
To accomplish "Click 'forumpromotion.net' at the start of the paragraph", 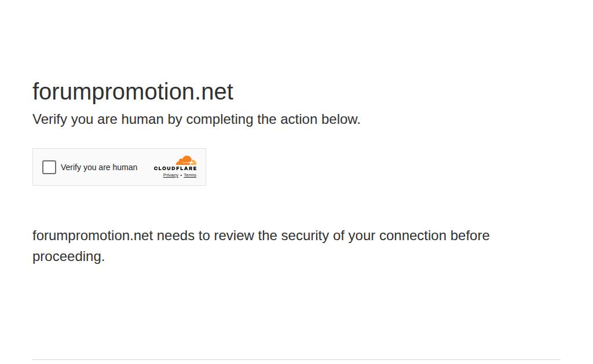I will [x=93, y=236].
